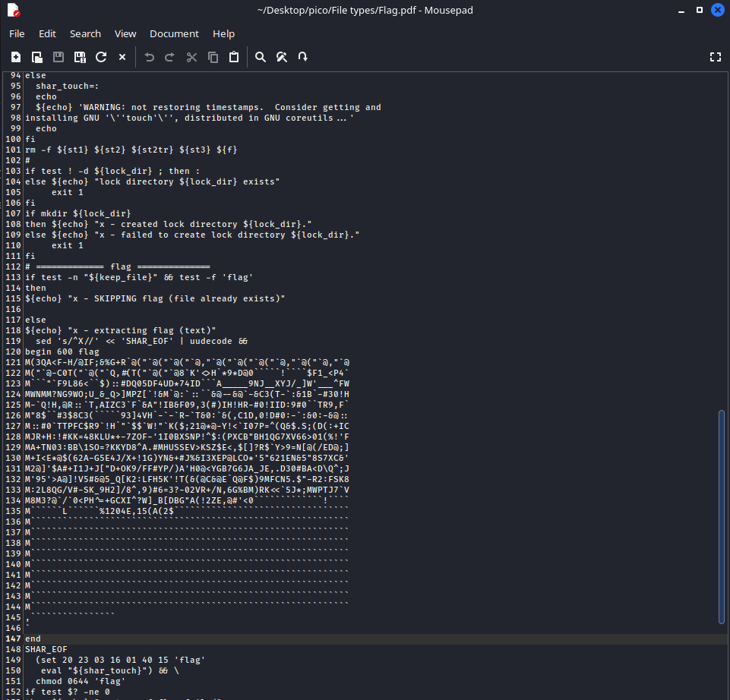The height and width of the screenshot is (700, 730).
Task: Create a new document from the toolbar
Action: coord(16,57)
